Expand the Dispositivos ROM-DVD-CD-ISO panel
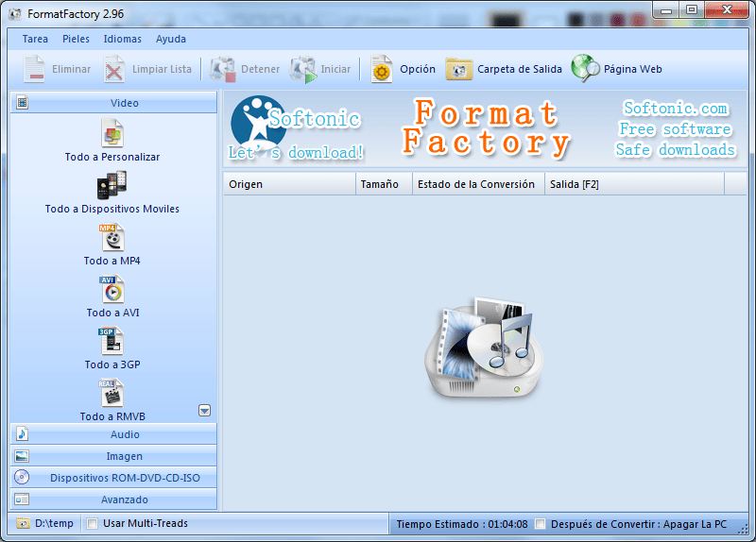 [113, 478]
